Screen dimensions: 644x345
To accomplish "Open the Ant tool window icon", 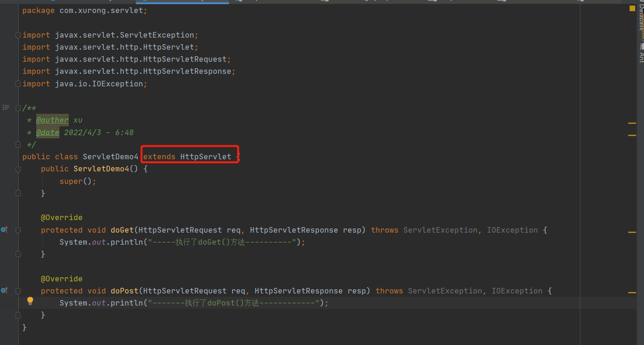I will tap(641, 46).
